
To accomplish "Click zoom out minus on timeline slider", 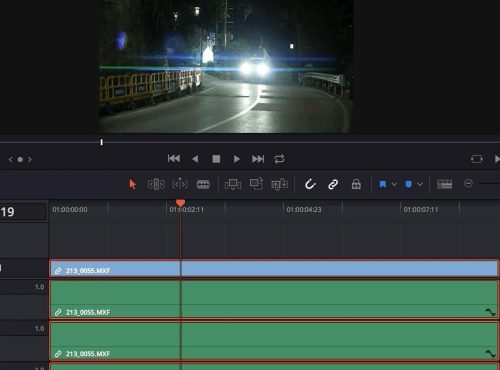I will click(x=468, y=184).
